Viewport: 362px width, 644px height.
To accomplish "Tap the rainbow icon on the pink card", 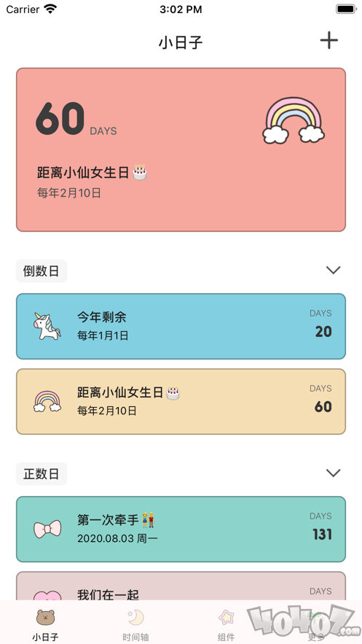I will click(294, 120).
